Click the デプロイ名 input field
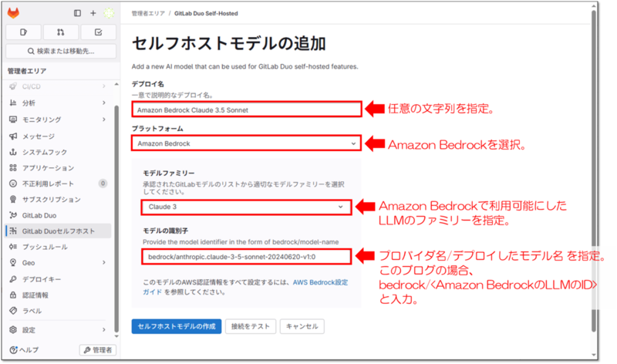 (246, 110)
